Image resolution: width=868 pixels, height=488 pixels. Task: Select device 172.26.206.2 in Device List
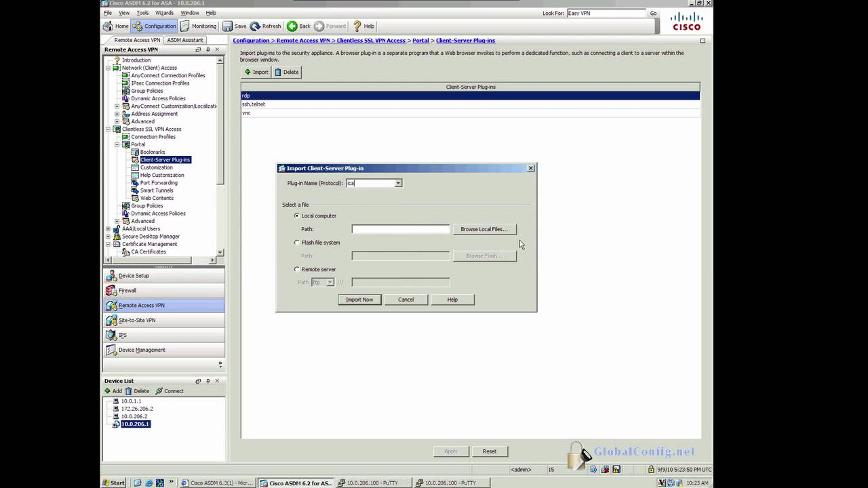(x=137, y=409)
